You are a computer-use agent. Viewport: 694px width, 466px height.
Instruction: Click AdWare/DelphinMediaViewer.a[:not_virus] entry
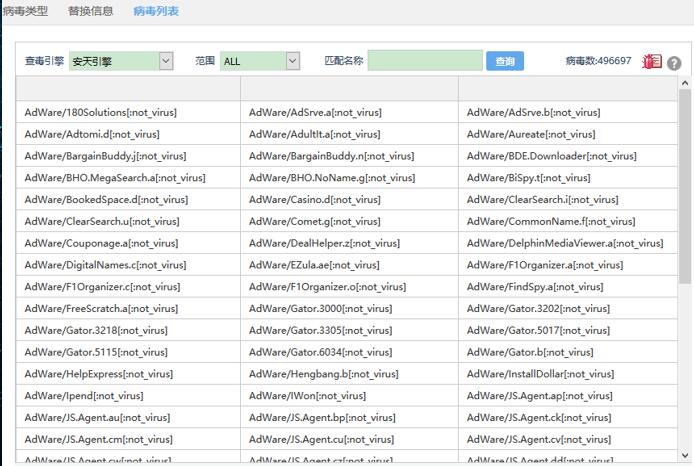(564, 243)
